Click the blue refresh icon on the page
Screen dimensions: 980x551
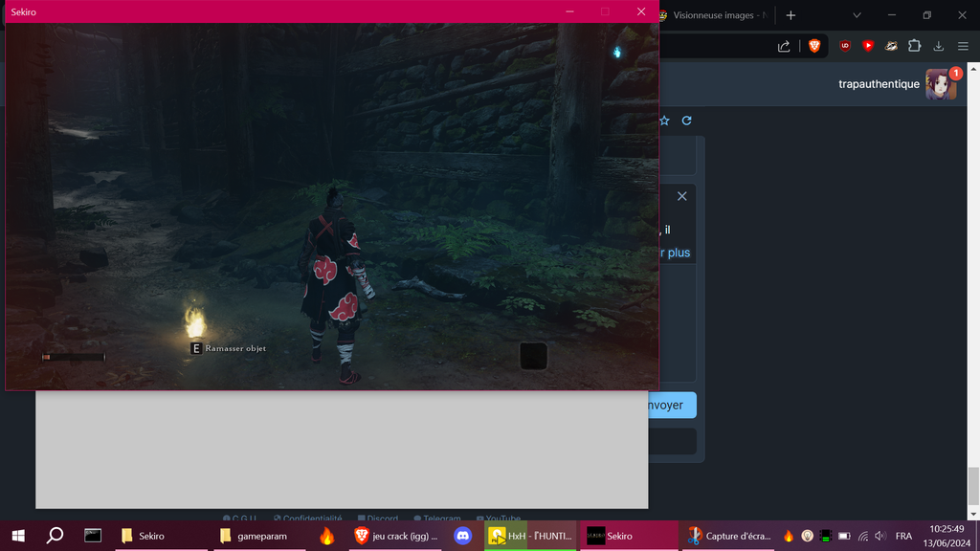point(686,121)
